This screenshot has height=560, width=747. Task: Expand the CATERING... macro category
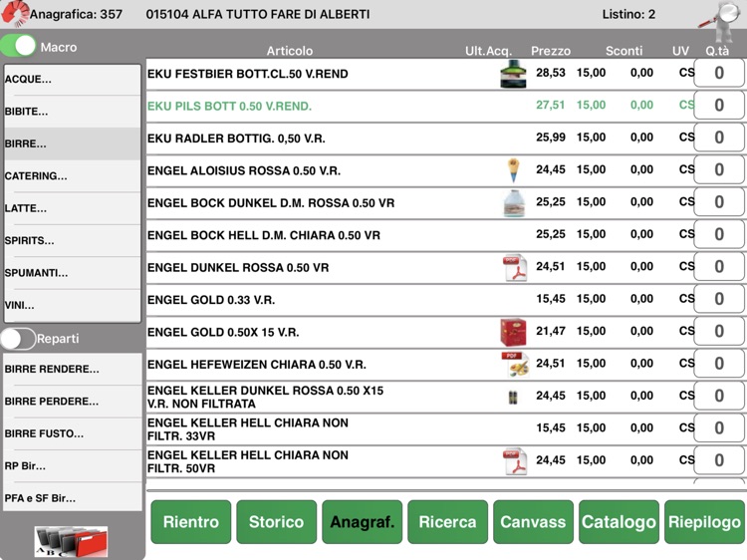click(73, 175)
